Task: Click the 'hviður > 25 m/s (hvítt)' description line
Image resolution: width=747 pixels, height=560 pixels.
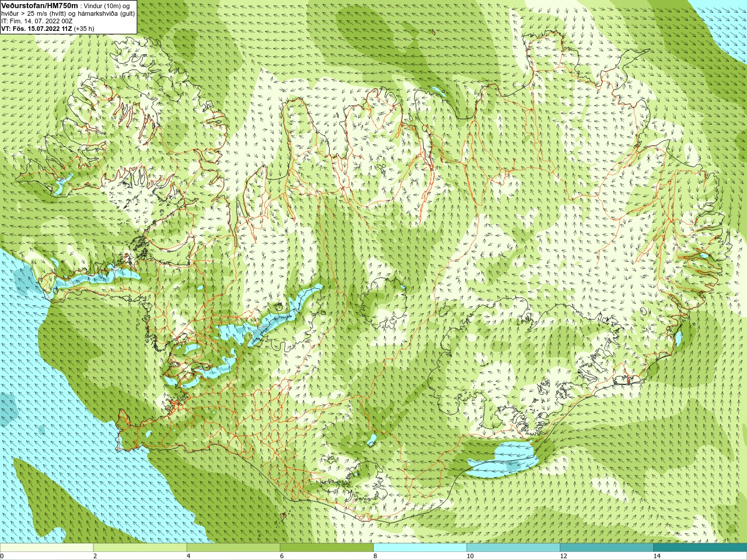Action: (x=68, y=13)
